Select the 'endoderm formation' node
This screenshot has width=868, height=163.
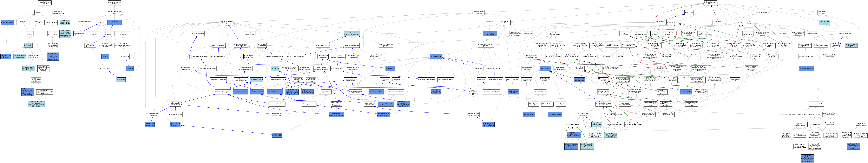tap(257, 92)
